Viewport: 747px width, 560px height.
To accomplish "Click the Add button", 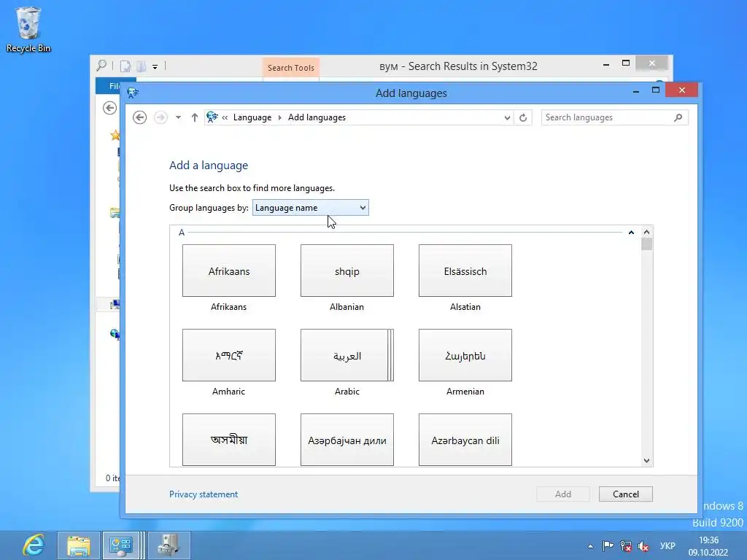I will coord(562,494).
